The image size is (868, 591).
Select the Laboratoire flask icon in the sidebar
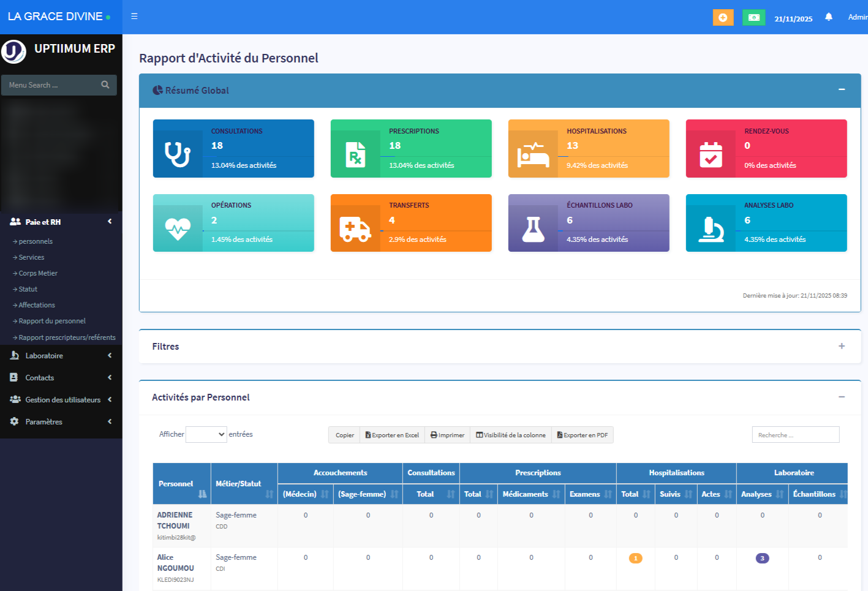point(13,355)
